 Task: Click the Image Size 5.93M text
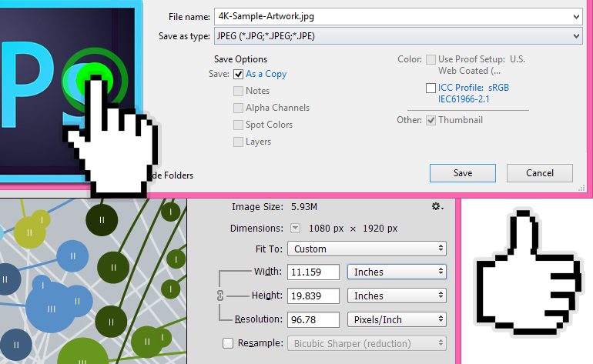click(274, 207)
